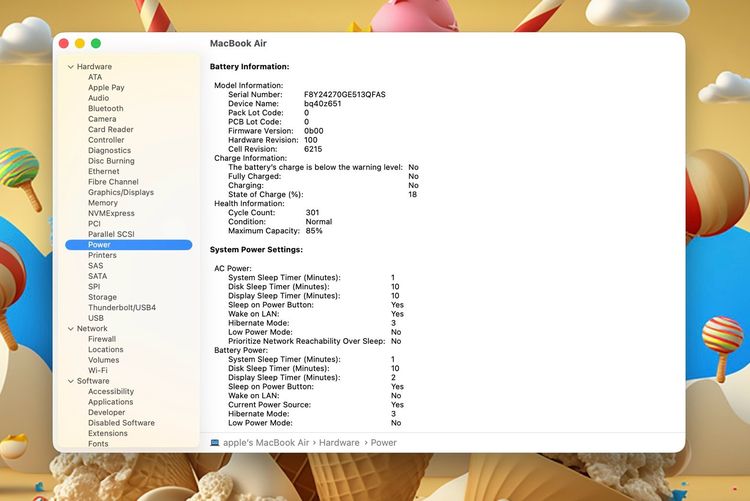The image size is (750, 501).
Task: Collapse the Software section chevron
Action: 71,381
